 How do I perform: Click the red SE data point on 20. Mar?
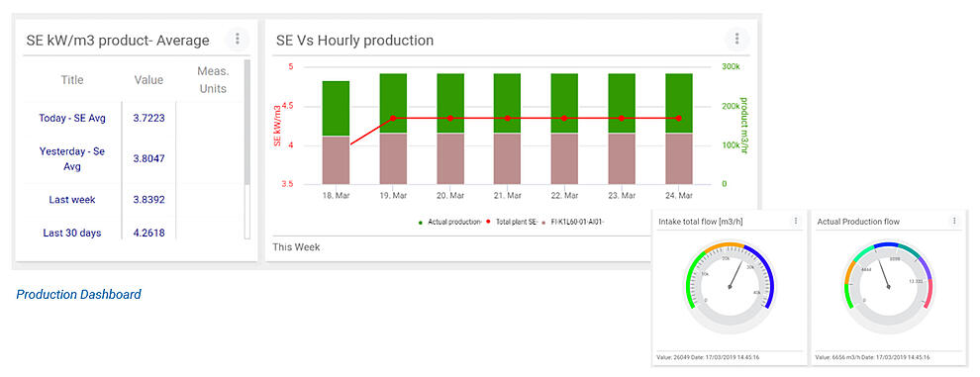pyautogui.click(x=450, y=118)
